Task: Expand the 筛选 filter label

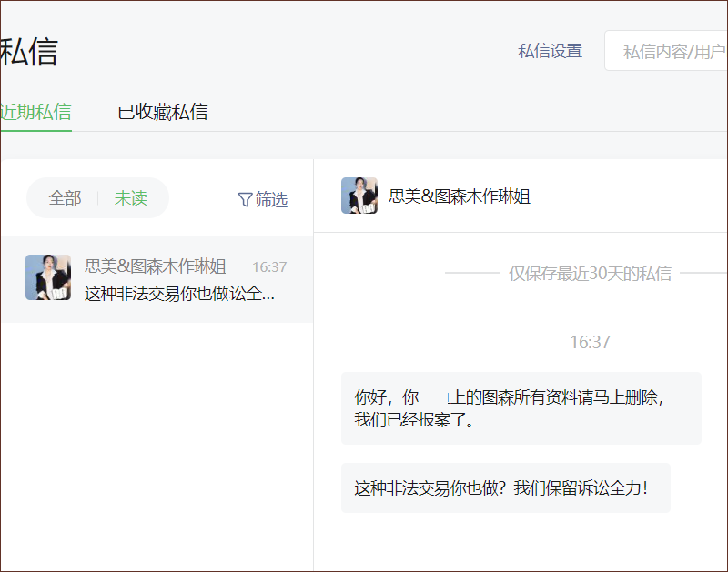Action: pyautogui.click(x=271, y=199)
